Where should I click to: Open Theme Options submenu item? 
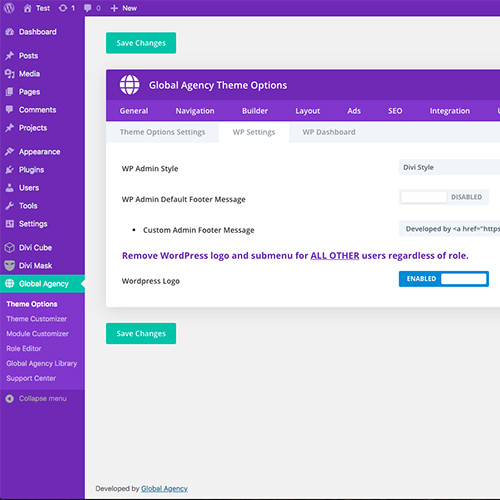(32, 304)
